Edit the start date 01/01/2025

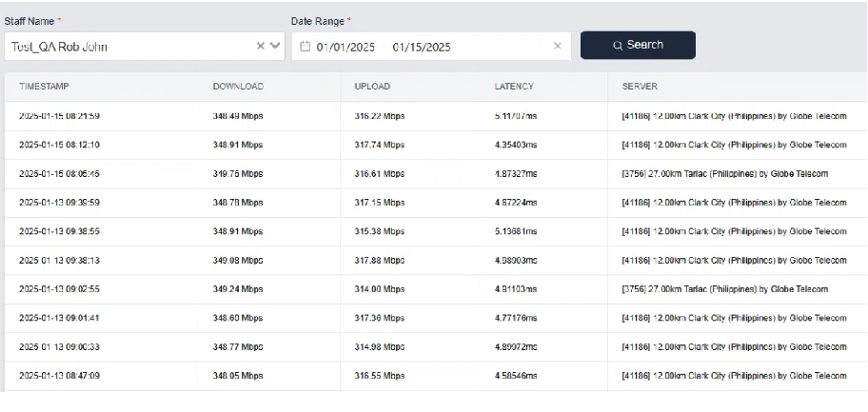(345, 47)
